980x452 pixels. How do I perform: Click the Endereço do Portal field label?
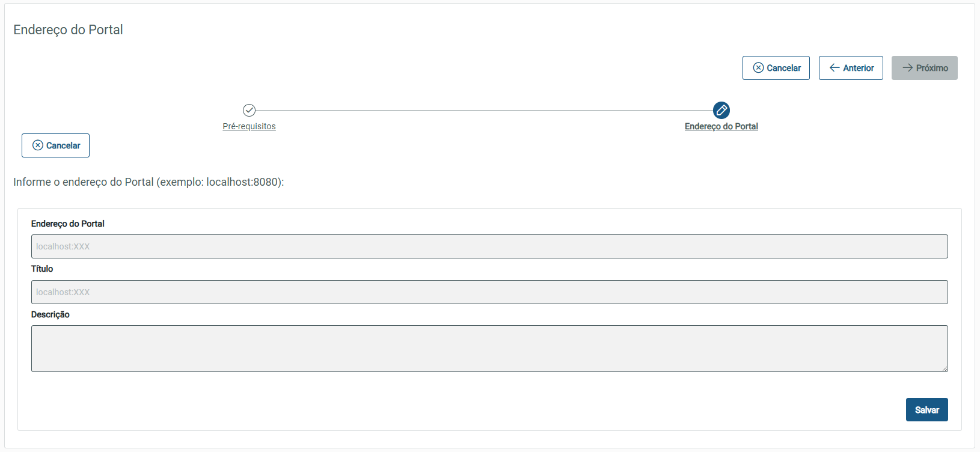pyautogui.click(x=68, y=224)
